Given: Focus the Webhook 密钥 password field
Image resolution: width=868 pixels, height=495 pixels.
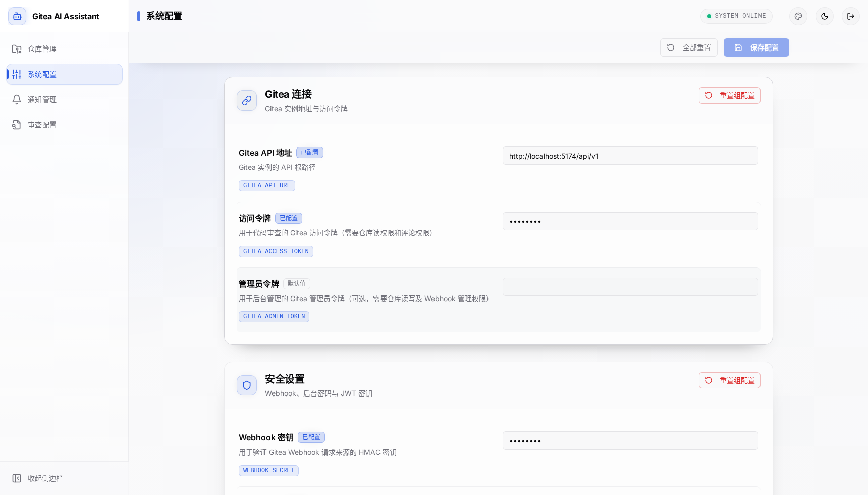Looking at the screenshot, I should click(630, 440).
